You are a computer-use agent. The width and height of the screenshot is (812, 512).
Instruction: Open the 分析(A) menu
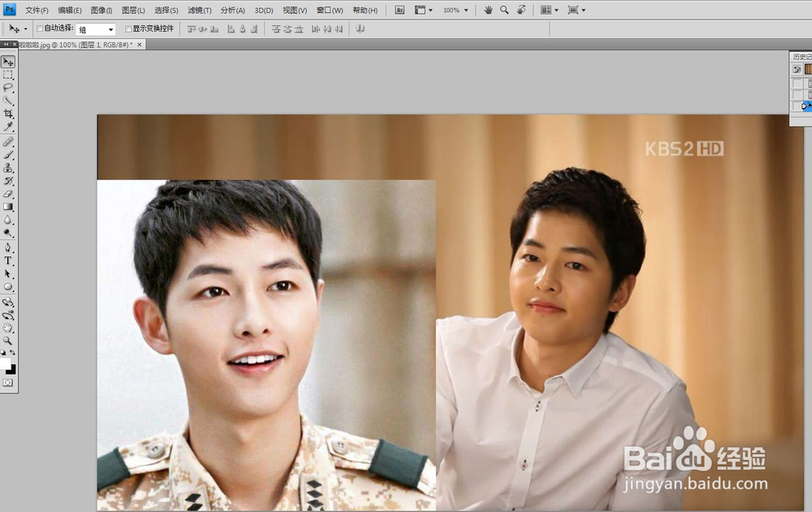232,10
